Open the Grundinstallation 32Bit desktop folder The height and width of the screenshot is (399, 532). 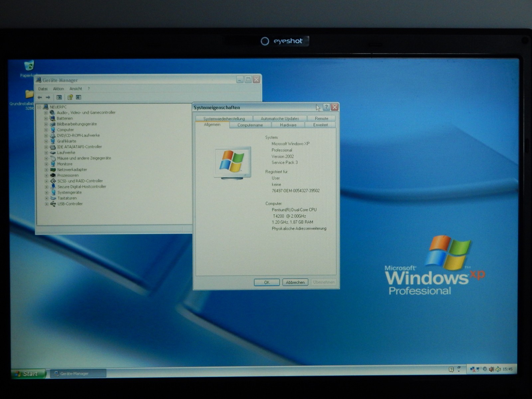click(29, 94)
